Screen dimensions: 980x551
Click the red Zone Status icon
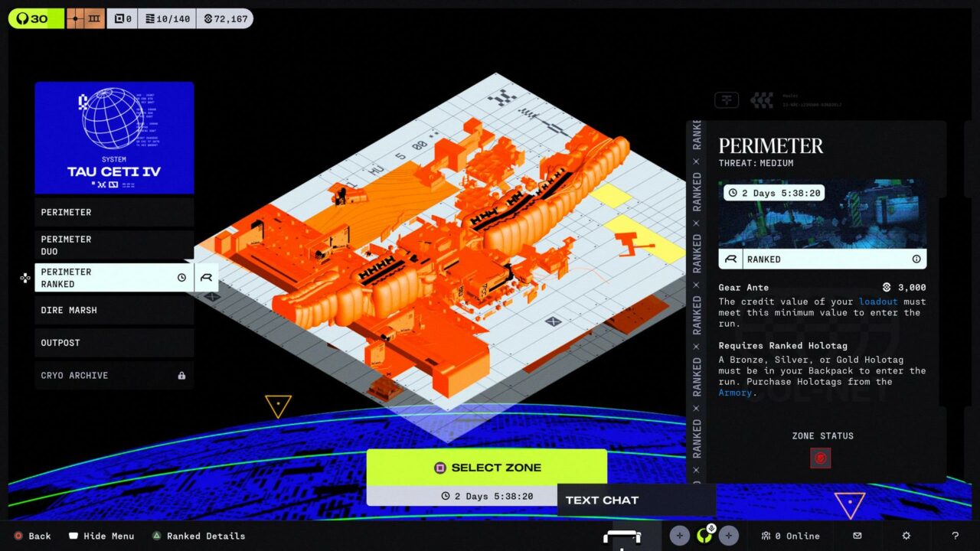point(821,458)
